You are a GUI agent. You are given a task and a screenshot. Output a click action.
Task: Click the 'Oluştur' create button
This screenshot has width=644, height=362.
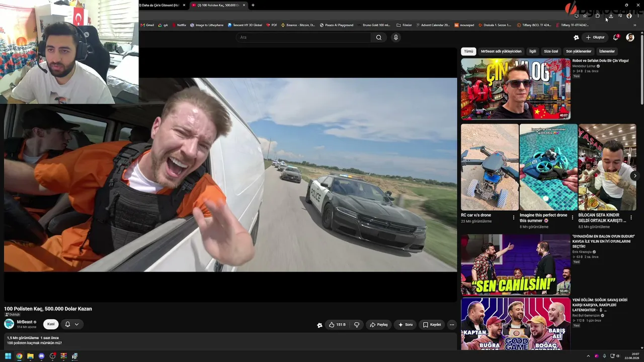coord(595,37)
